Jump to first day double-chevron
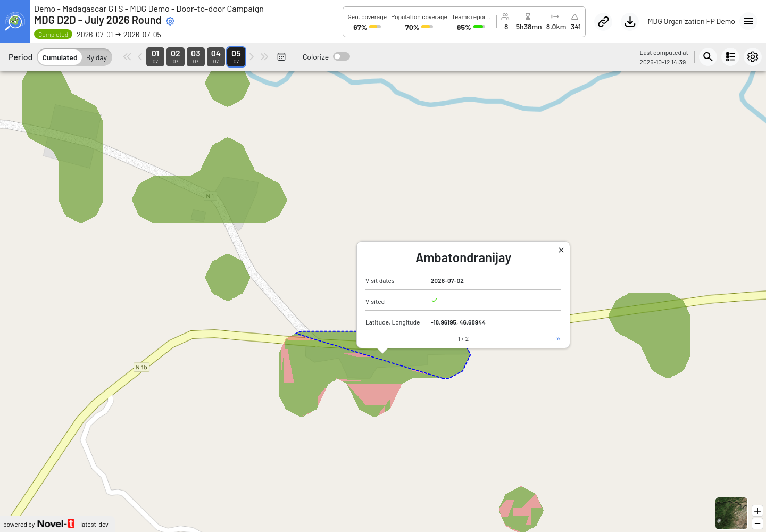766x532 pixels. pos(127,57)
